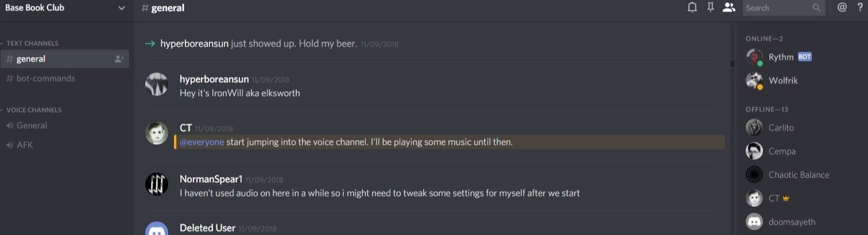Click the @everyone mention in CT's message
The height and width of the screenshot is (235, 868).
click(201, 142)
